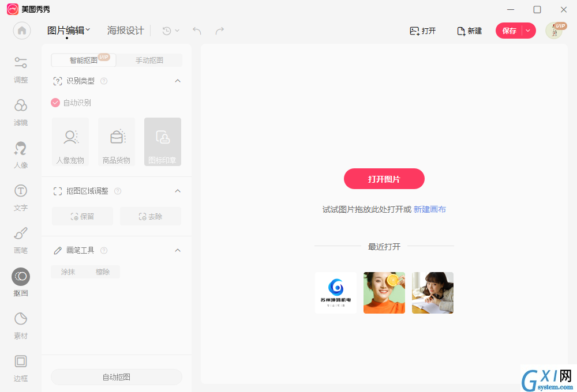Click help icon beside 识别类型
This screenshot has width=577, height=392.
(x=104, y=81)
